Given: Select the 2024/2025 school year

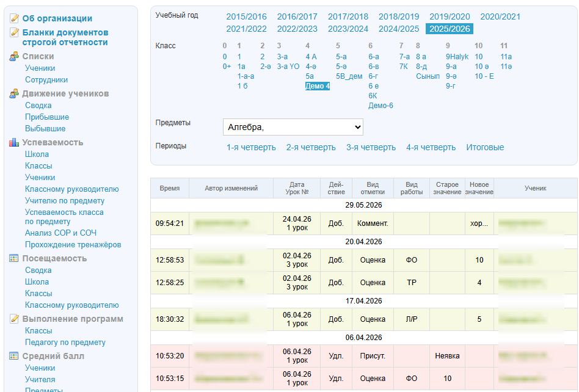Looking at the screenshot, I should (399, 29).
